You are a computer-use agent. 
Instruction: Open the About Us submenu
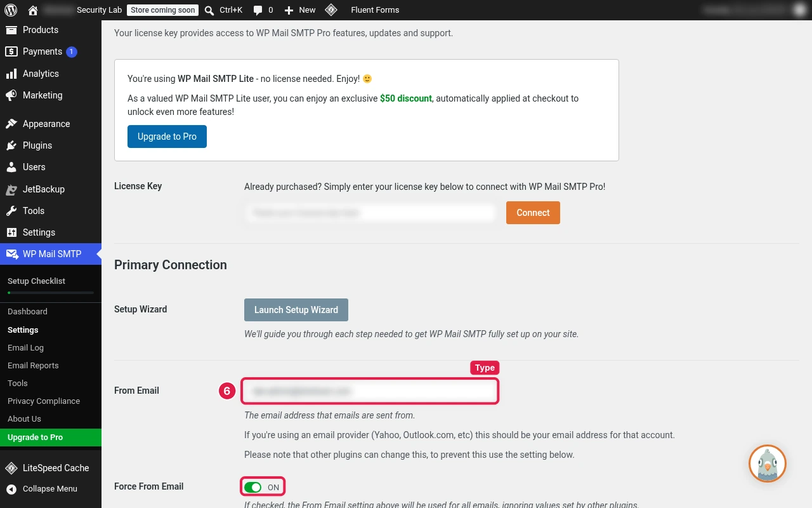pyautogui.click(x=24, y=419)
